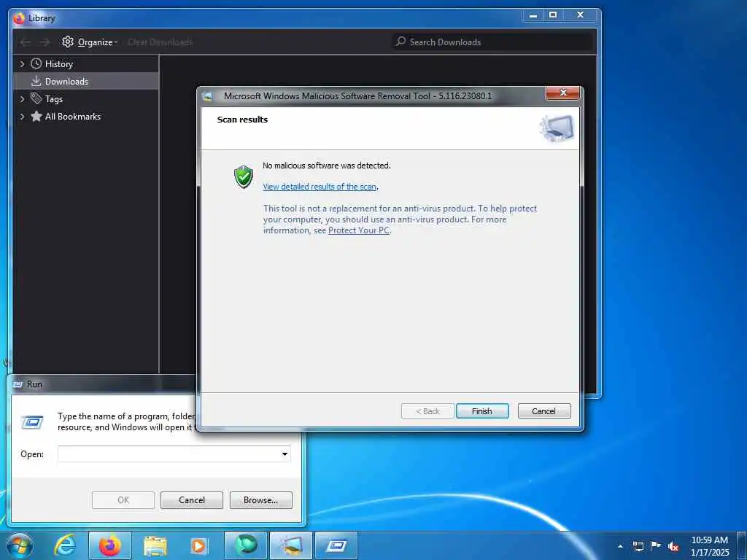Image resolution: width=747 pixels, height=560 pixels.
Task: Click the Downloads arrow icon in sidebar
Action: [36, 81]
